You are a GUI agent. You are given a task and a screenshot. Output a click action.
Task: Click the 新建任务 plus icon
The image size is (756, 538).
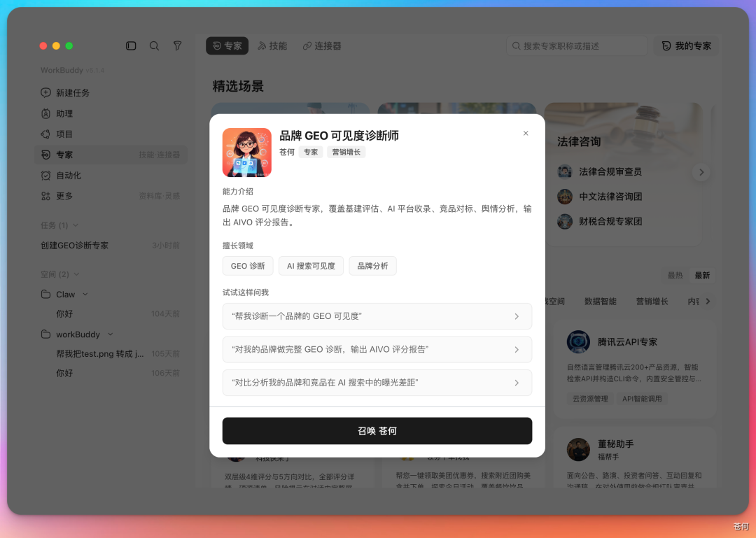point(45,92)
